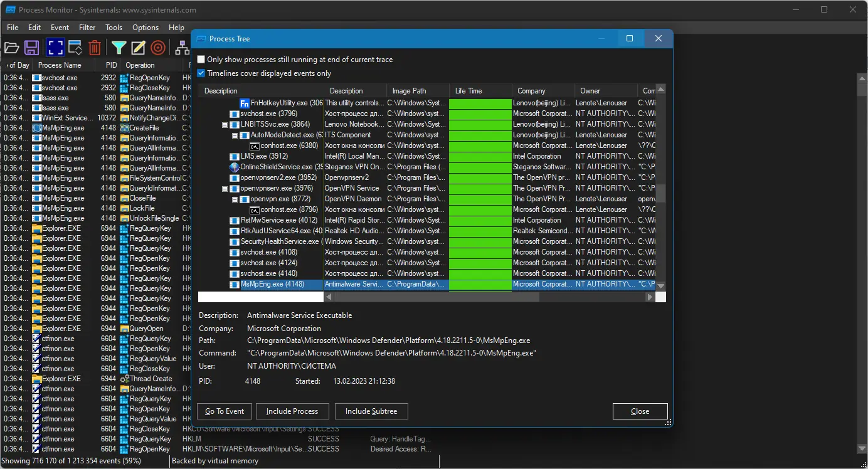Click the first lsass.exe row icon in event list
868x469 pixels.
click(36, 98)
